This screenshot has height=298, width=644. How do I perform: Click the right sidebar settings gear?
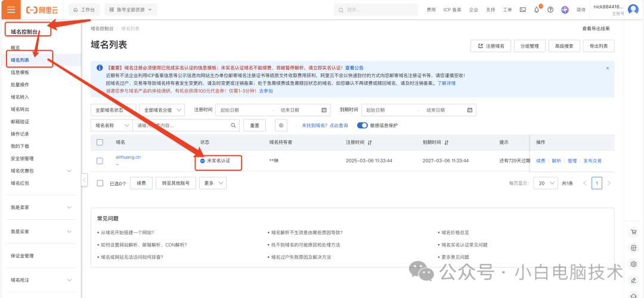coord(633,264)
